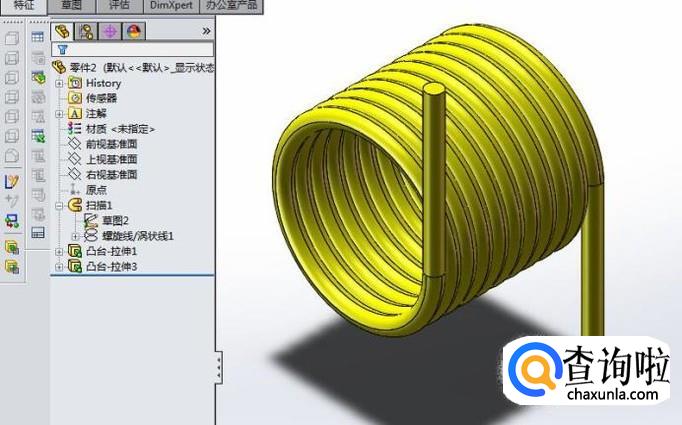Expand the History node
The image size is (682, 425).
click(x=59, y=83)
